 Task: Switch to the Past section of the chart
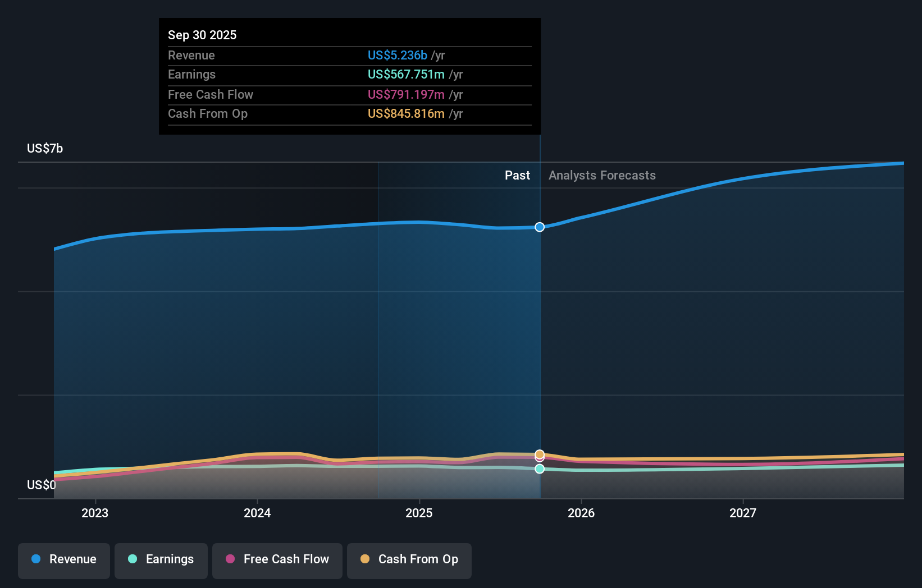tap(517, 175)
